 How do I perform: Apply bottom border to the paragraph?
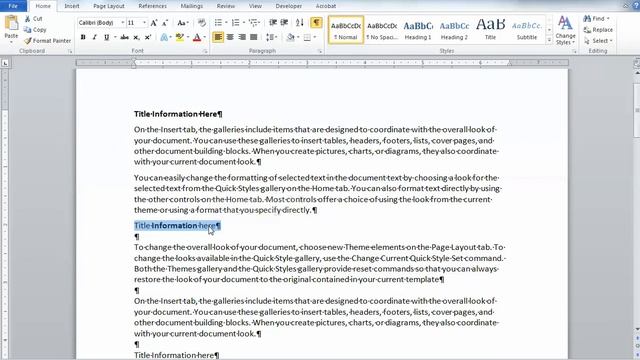click(x=307, y=37)
